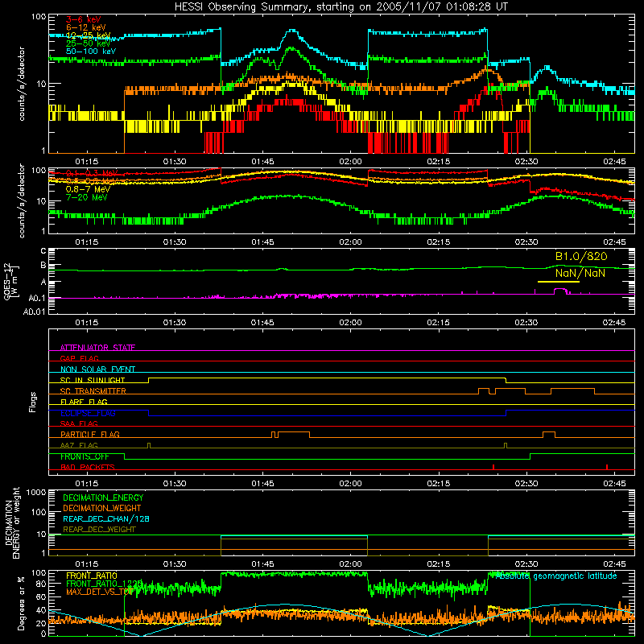
Task: Pick the 25-50 keV legend label
Action: [x=89, y=43]
